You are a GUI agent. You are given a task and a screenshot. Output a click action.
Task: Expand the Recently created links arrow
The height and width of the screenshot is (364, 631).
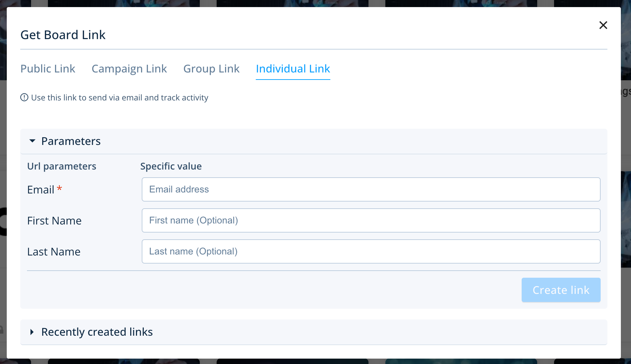point(32,332)
